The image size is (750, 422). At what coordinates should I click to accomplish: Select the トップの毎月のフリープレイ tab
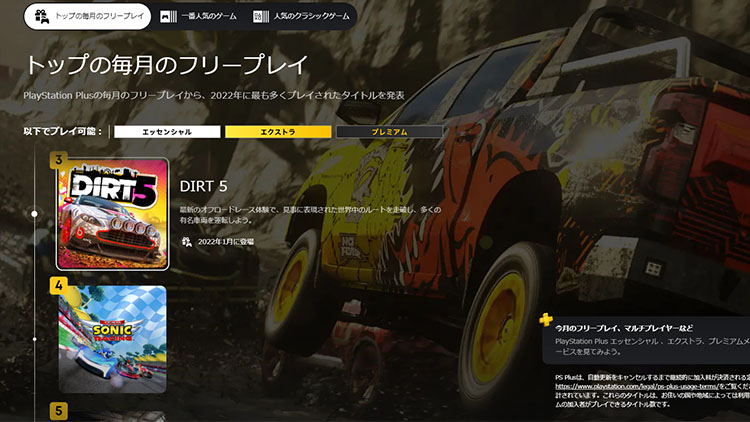coord(88,16)
